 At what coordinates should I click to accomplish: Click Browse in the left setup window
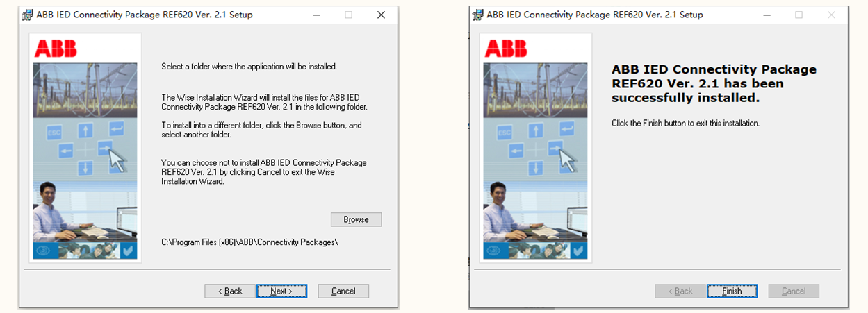point(356,219)
